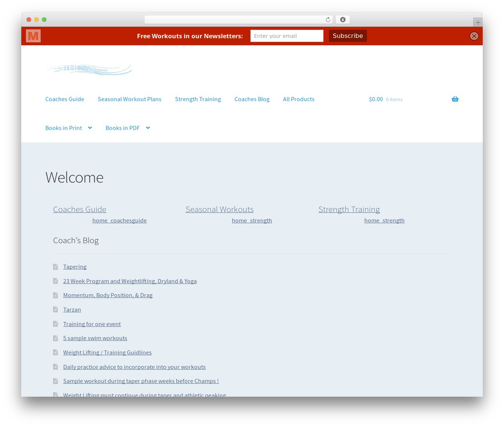
Task: Click document icon beside Sample workout during taper
Action: point(56,381)
